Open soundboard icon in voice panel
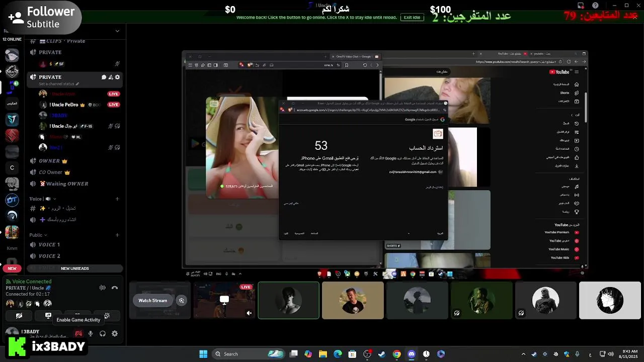Screen dimensions: 644x362 pyautogui.click(x=107, y=316)
